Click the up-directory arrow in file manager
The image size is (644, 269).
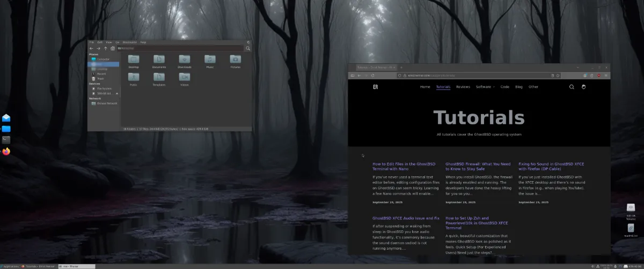pos(106,48)
